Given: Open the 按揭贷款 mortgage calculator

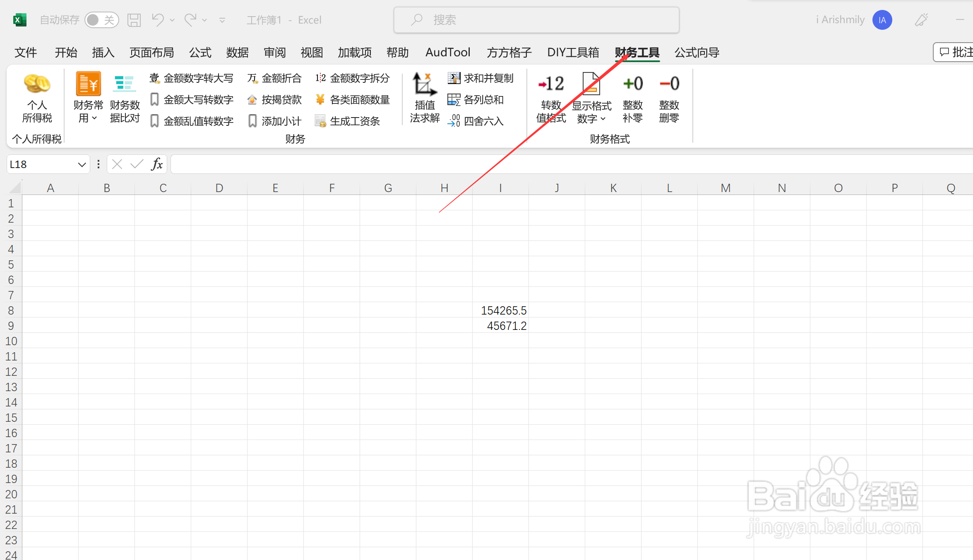Looking at the screenshot, I should coord(274,100).
